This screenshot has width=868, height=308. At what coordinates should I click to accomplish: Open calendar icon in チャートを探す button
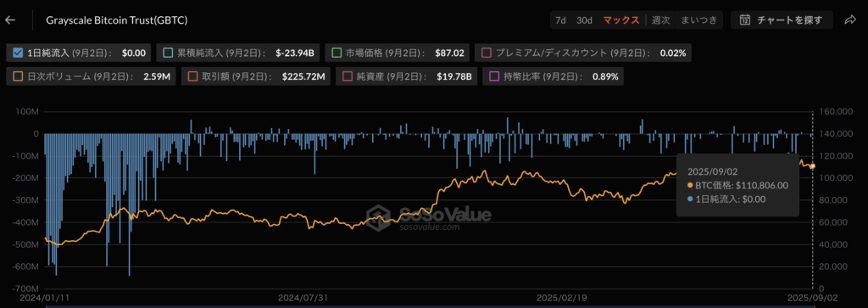745,20
